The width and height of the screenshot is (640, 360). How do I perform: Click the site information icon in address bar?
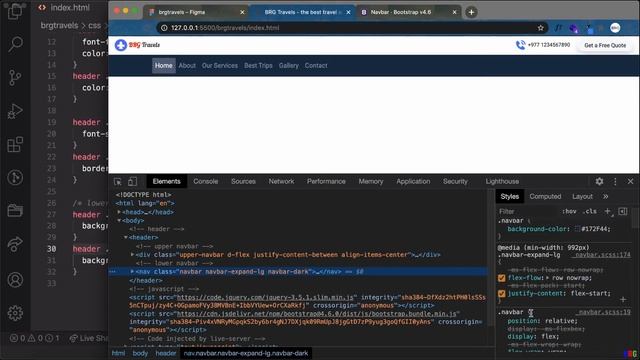(164, 28)
